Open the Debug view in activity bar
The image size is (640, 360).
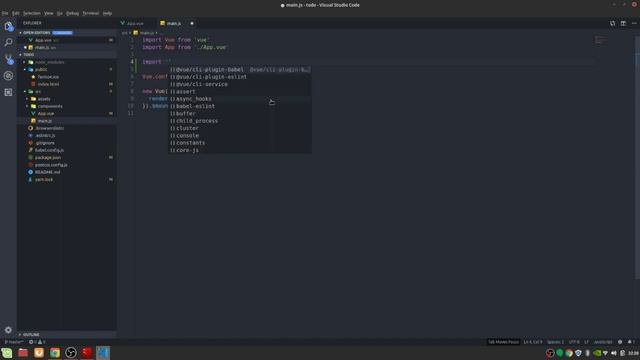click(8, 76)
